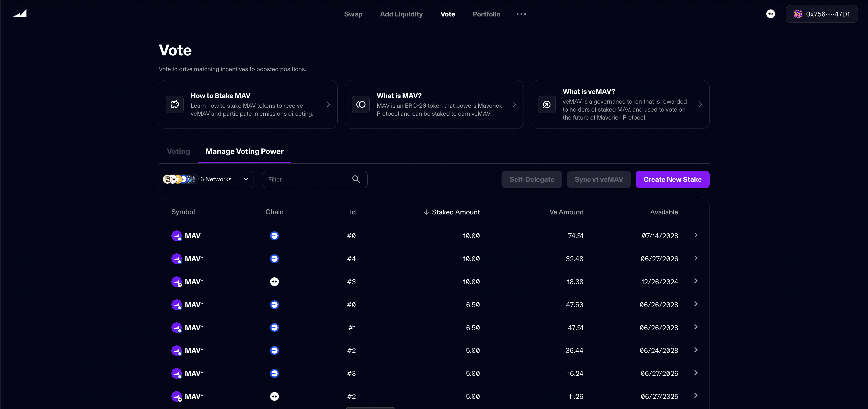Screen dimensions: 868x409
Task: Click the veMAV icon on the What is veMAV card
Action: [x=547, y=105]
